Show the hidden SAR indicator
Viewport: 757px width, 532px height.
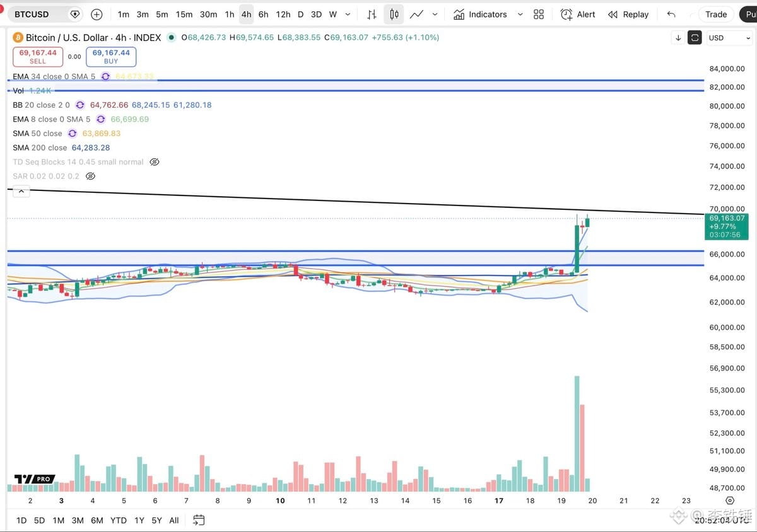click(90, 176)
